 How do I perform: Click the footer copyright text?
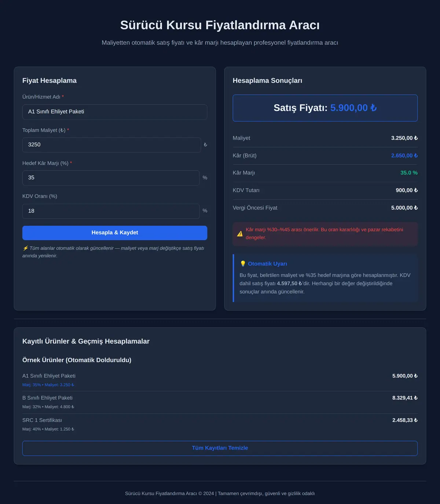coord(220,494)
